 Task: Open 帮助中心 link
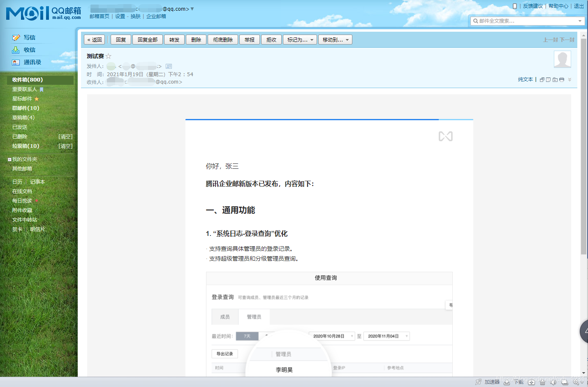point(558,6)
